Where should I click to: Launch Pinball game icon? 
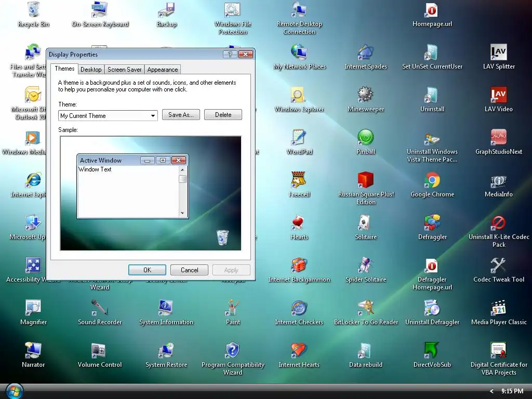(x=366, y=138)
